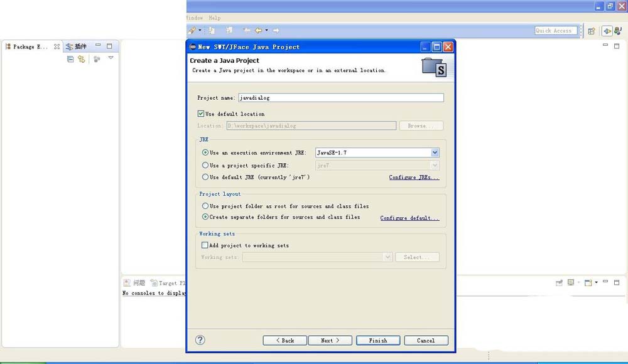Open the Help menu
This screenshot has width=628, height=364.
pyautogui.click(x=214, y=18)
